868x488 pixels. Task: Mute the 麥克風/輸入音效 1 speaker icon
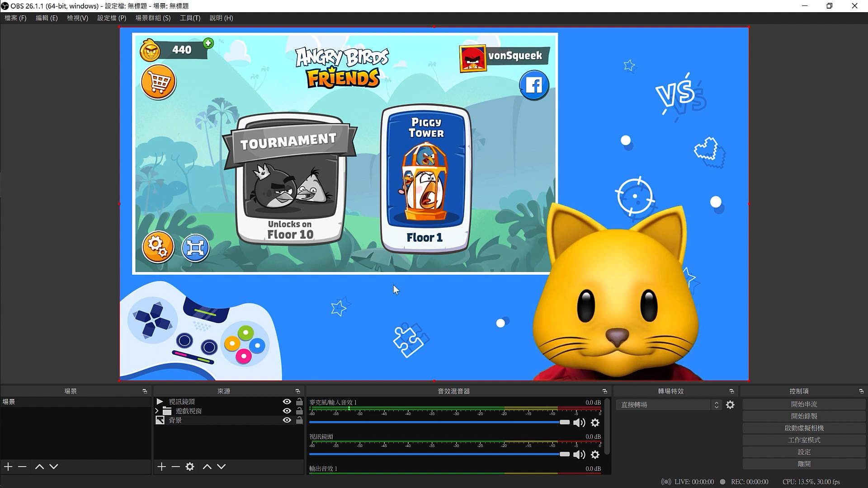click(x=579, y=422)
